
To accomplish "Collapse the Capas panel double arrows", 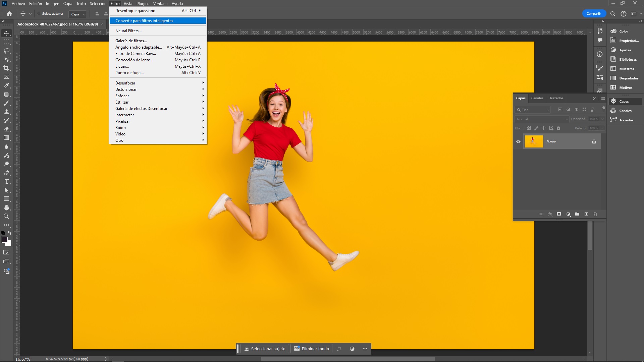I will 595,98.
